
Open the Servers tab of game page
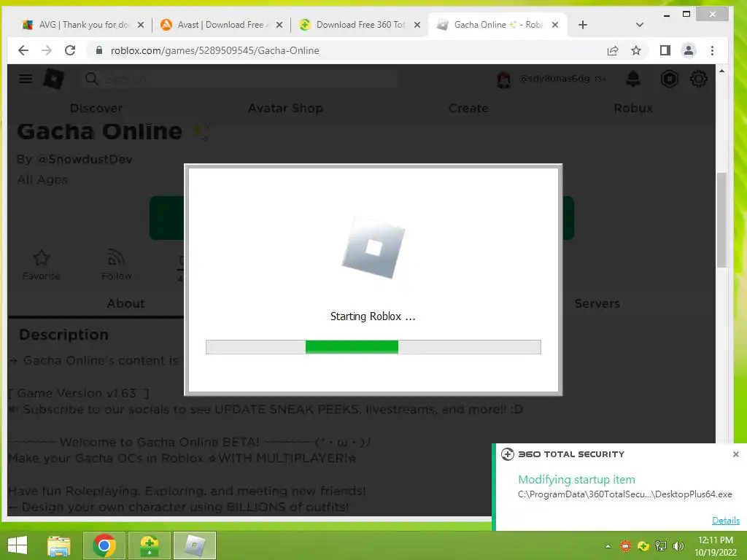tap(597, 303)
